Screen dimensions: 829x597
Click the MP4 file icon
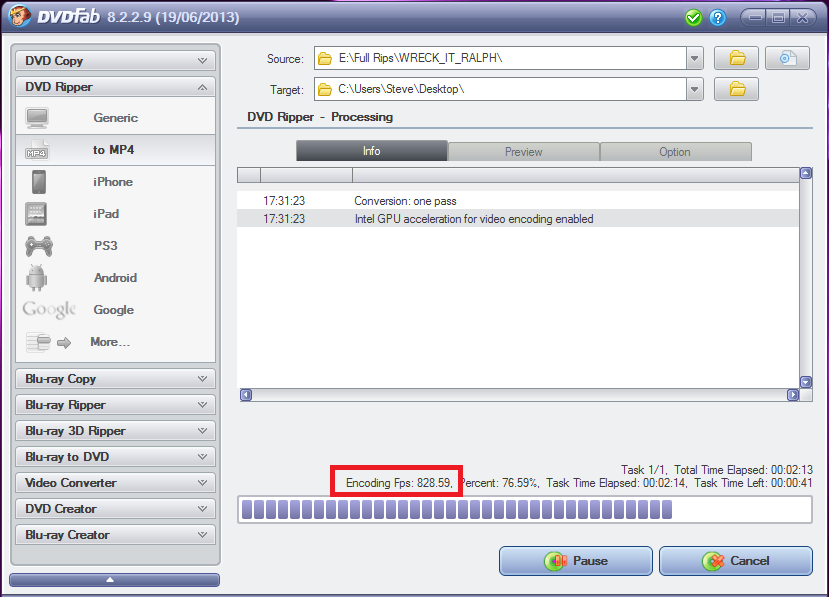point(36,150)
